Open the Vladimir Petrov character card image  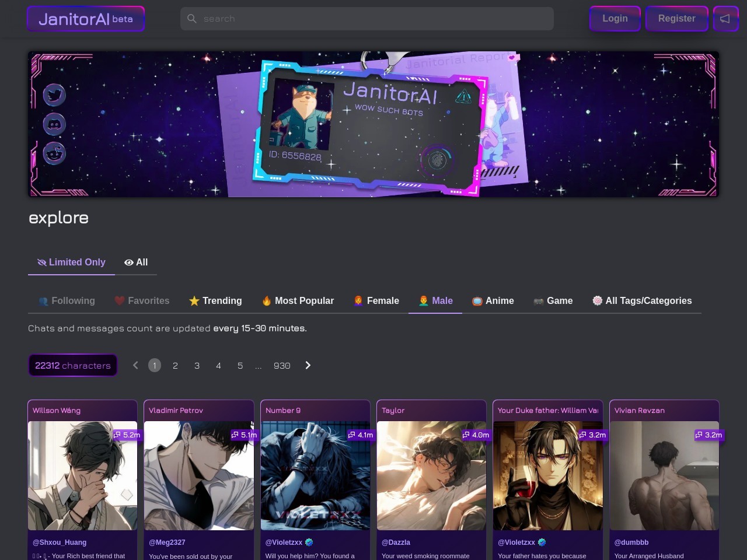pos(199,475)
